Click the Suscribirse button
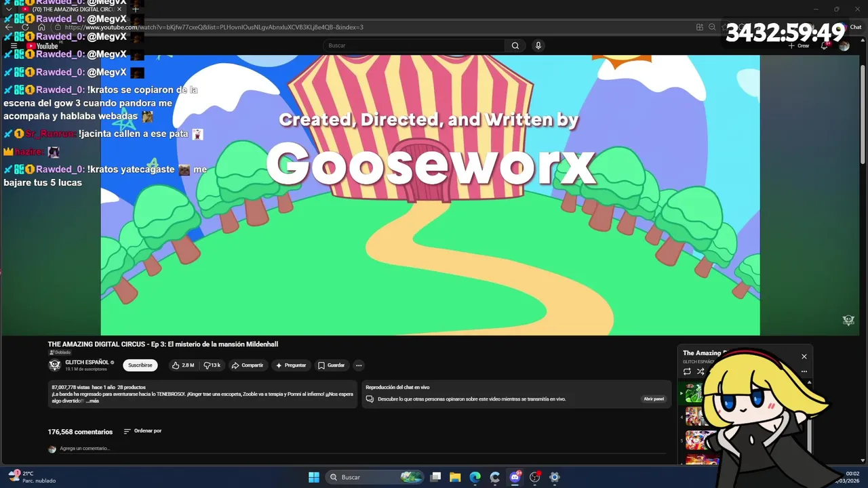This screenshot has width=868, height=488. click(140, 365)
